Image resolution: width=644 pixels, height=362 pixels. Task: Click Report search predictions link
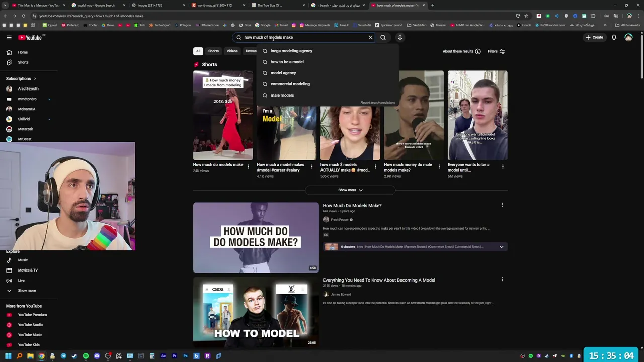(x=378, y=103)
